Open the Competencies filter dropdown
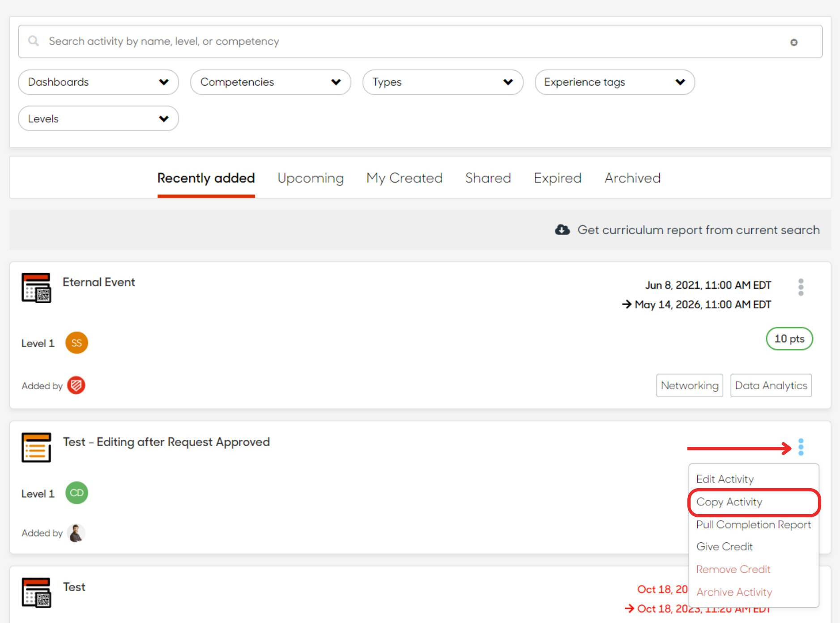Image resolution: width=840 pixels, height=623 pixels. tap(270, 82)
